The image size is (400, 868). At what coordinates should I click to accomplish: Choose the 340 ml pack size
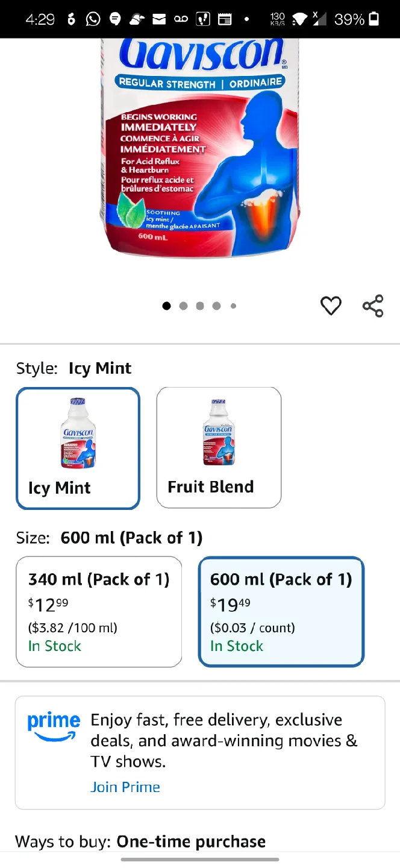(x=99, y=612)
